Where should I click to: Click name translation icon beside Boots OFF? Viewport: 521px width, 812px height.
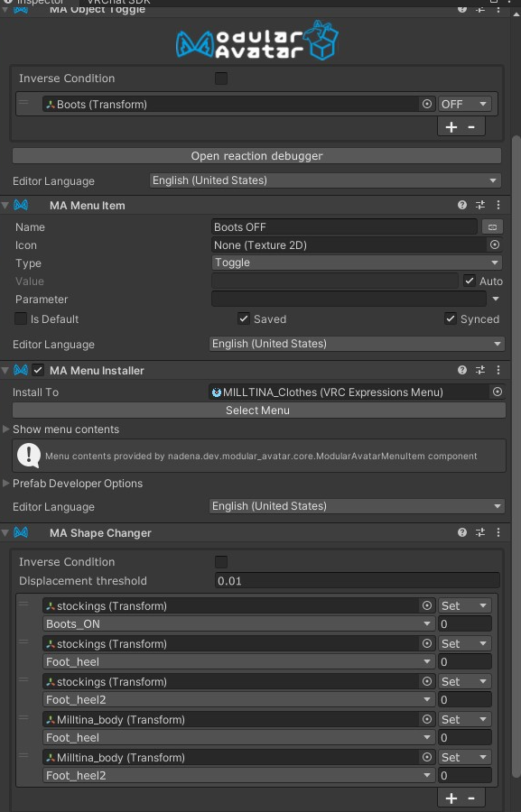click(492, 226)
